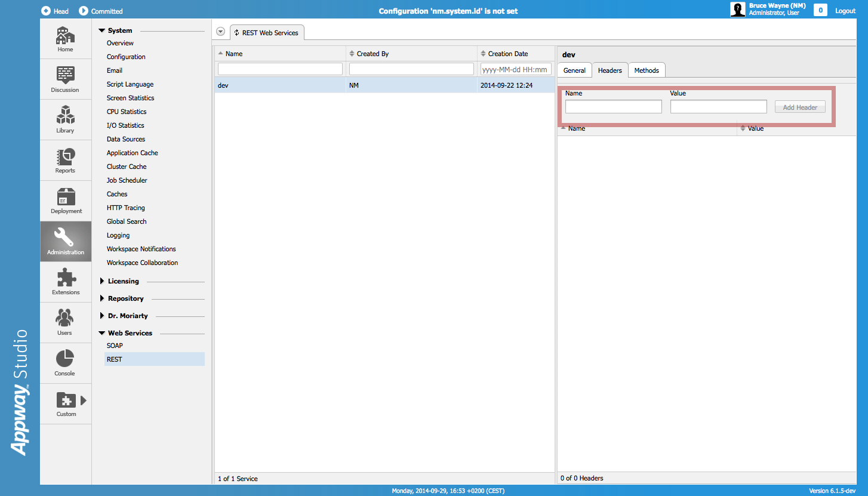Open Overview in the System tree
Image resolution: width=868 pixels, height=496 pixels.
coord(120,43)
